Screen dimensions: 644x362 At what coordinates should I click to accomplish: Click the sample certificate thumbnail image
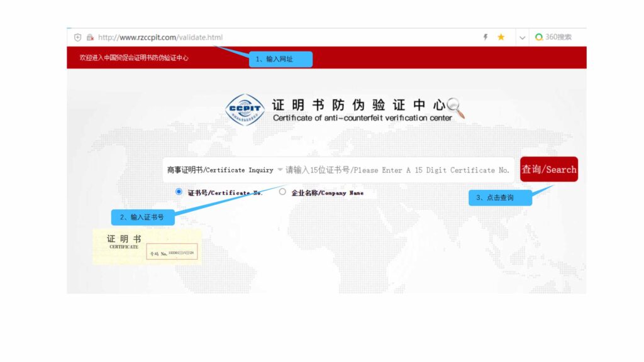click(147, 246)
